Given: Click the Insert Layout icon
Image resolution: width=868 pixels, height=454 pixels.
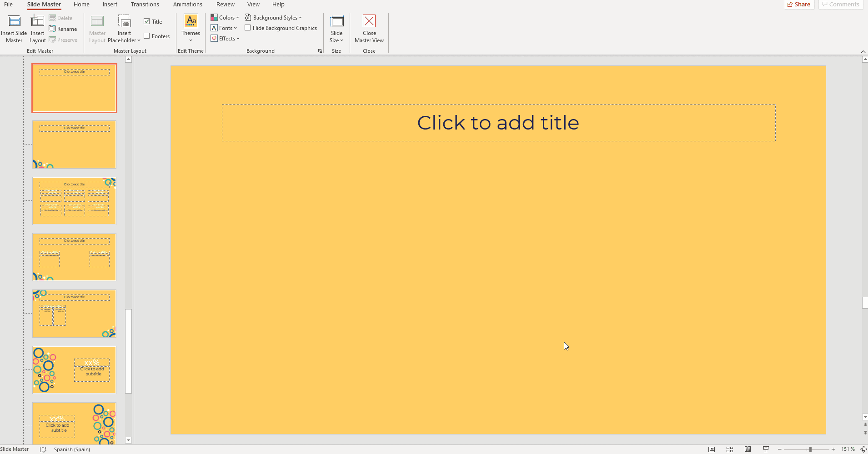Looking at the screenshot, I should 37,21.
